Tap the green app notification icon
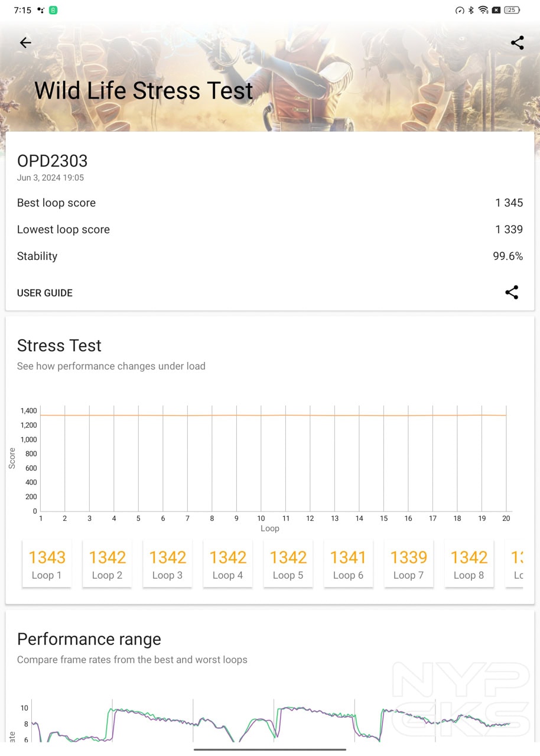The height and width of the screenshot is (756, 540). [x=53, y=10]
